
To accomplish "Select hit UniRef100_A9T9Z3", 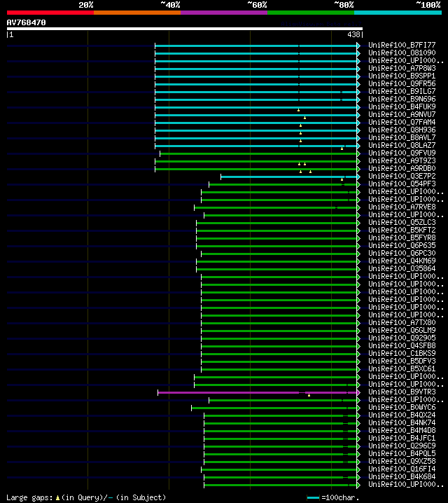I will pos(402,160).
